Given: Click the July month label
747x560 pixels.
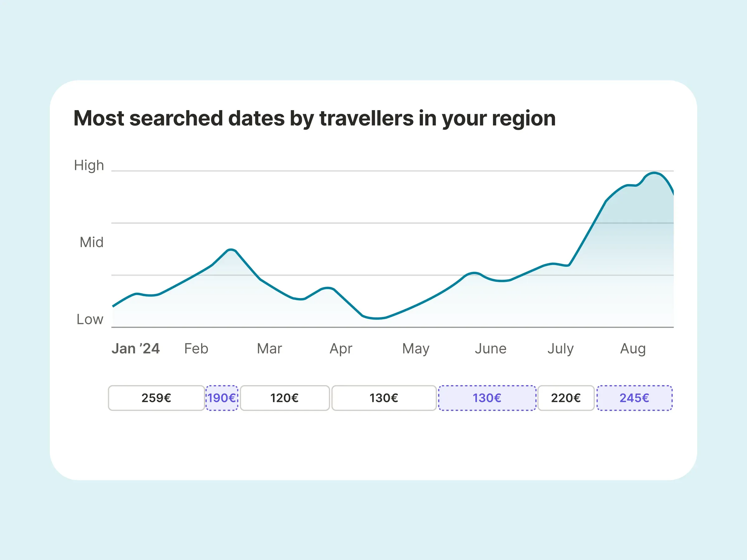Looking at the screenshot, I should (561, 348).
